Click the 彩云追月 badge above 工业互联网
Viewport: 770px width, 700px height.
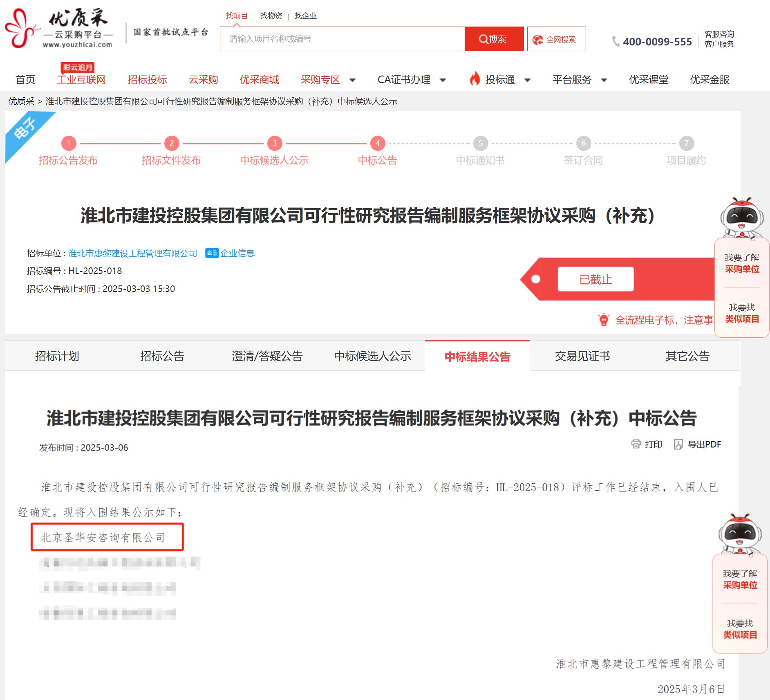click(x=78, y=67)
